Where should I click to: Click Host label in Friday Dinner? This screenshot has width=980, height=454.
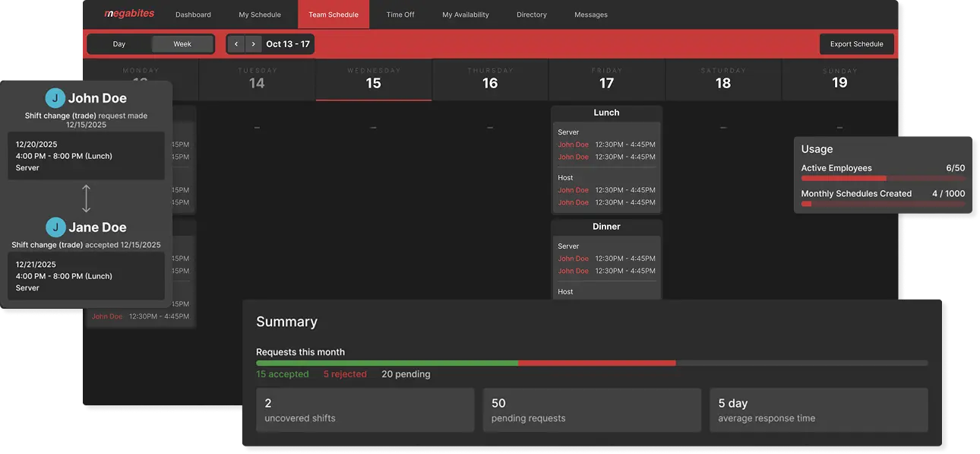[x=565, y=292]
